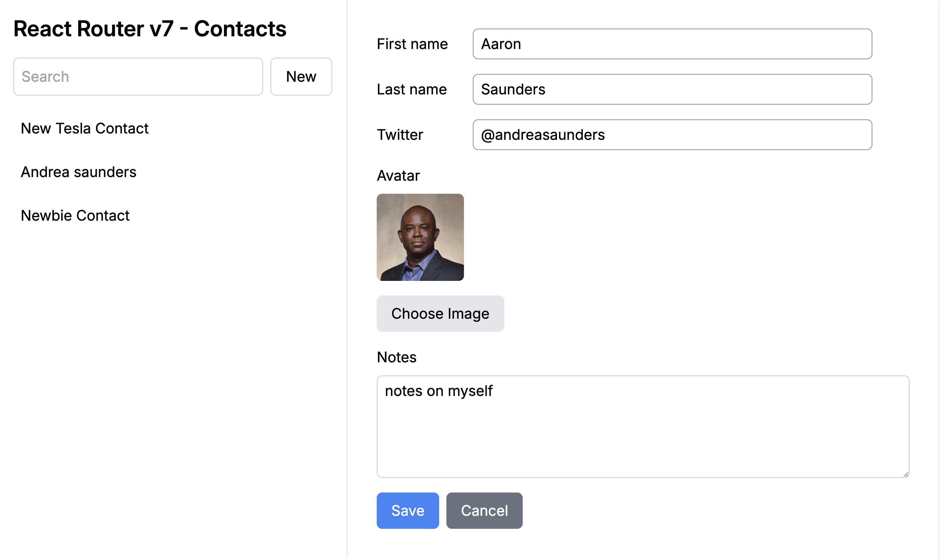Click the avatar image thumbnail
940x560 pixels.
click(420, 237)
